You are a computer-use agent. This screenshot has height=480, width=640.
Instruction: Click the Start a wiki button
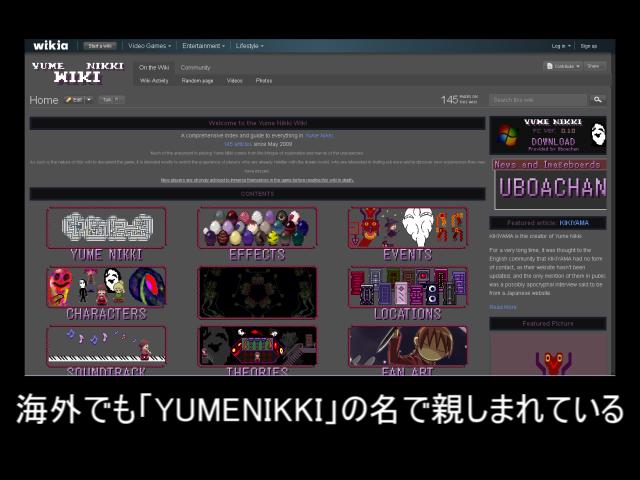pyautogui.click(x=100, y=46)
